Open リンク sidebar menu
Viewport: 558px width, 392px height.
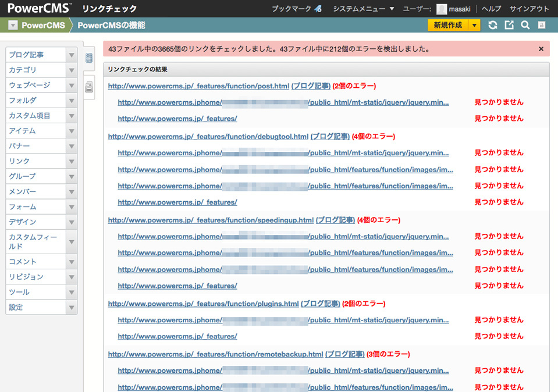[36, 162]
